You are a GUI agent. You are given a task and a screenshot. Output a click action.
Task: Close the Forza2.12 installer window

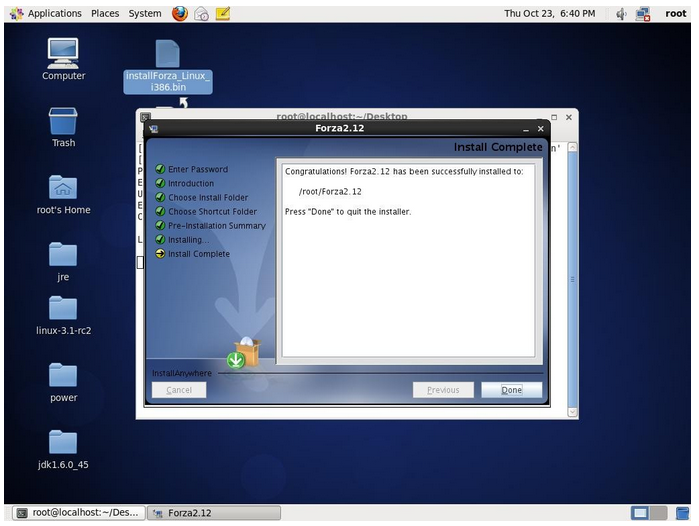tap(540, 129)
